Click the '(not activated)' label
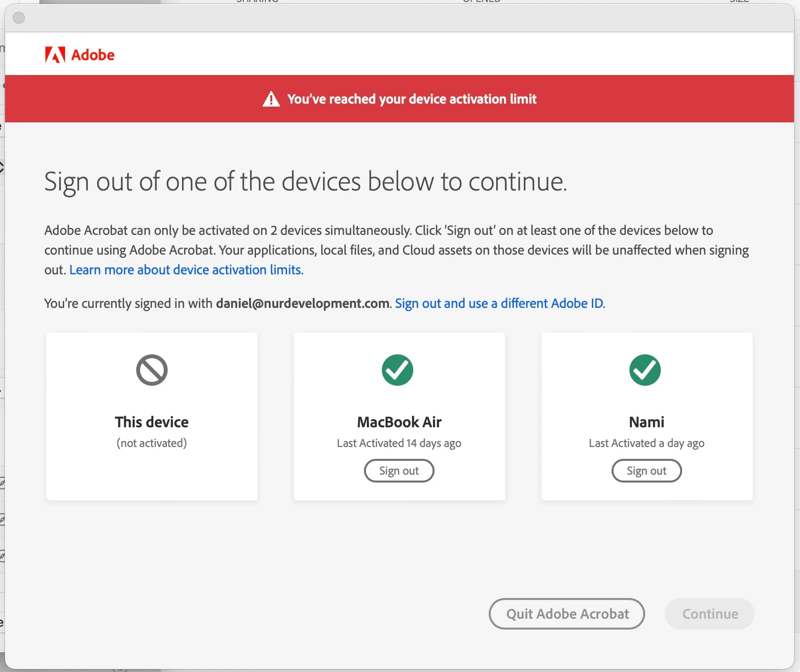800x672 pixels. click(152, 444)
